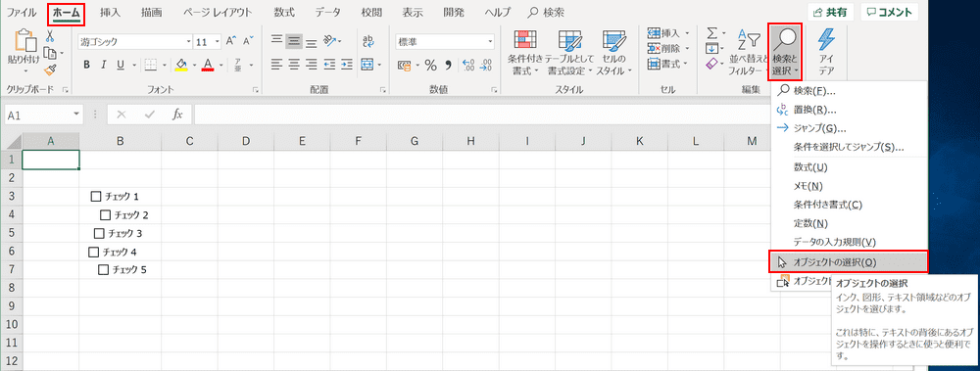Switch to the 数式 tab
Image resolution: width=980 pixels, height=371 pixels.
(285, 12)
